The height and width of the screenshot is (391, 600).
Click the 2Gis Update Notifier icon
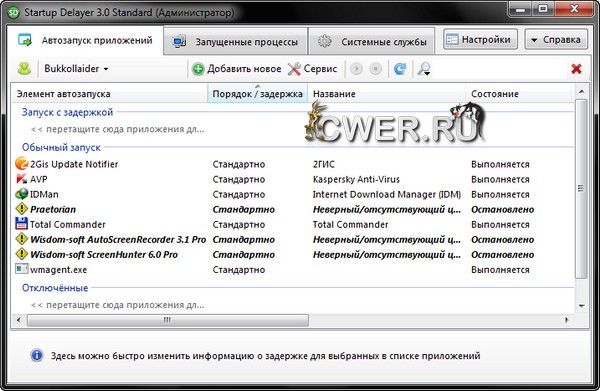tap(21, 164)
